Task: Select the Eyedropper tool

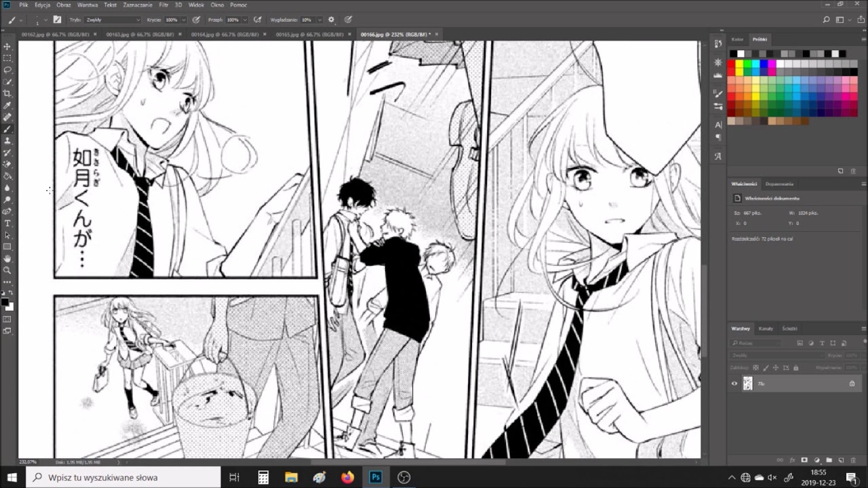Action: tap(7, 105)
